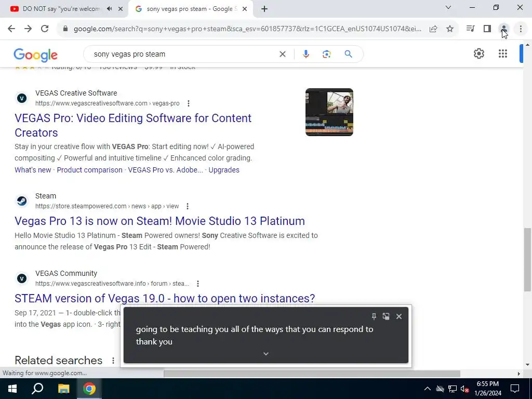Image resolution: width=532 pixels, height=399 pixels.
Task: Click the VEGAS Community site favicon
Action: click(x=22, y=278)
